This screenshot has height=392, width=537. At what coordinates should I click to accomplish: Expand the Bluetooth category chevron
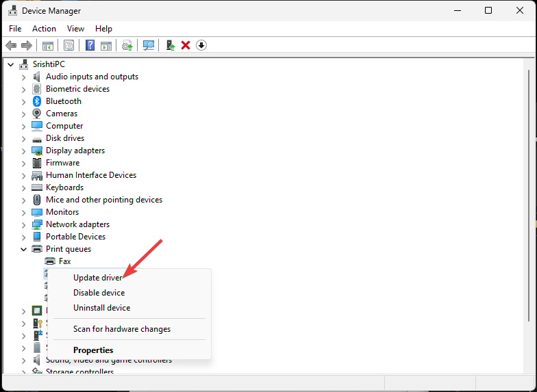23,102
